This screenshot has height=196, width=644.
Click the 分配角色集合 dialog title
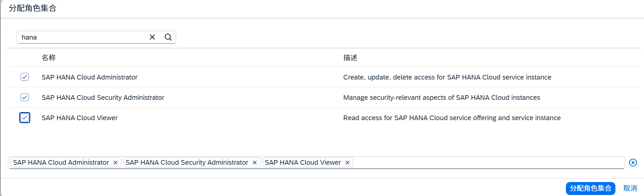tap(33, 8)
